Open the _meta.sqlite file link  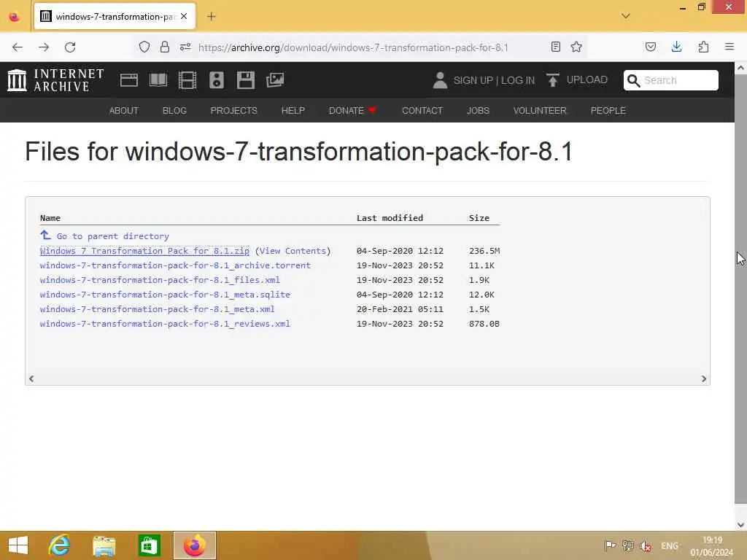pos(166,295)
